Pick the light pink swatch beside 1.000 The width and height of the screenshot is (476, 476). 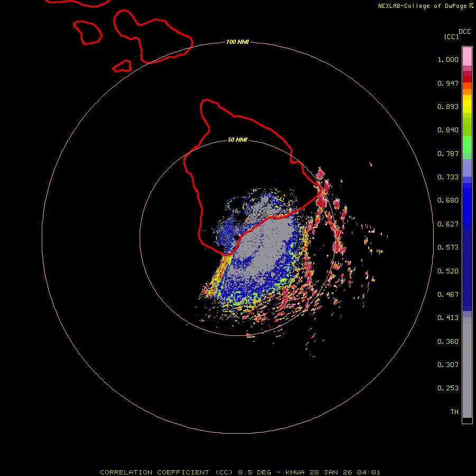pyautogui.click(x=467, y=57)
